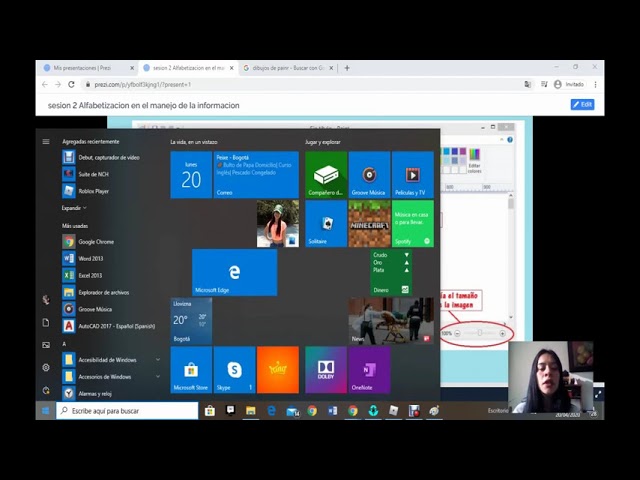Open the Groove Música tile

click(x=369, y=175)
